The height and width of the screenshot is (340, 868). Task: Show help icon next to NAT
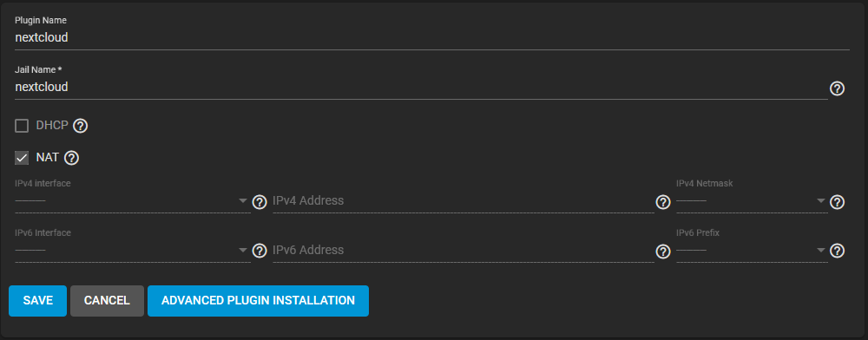point(71,158)
